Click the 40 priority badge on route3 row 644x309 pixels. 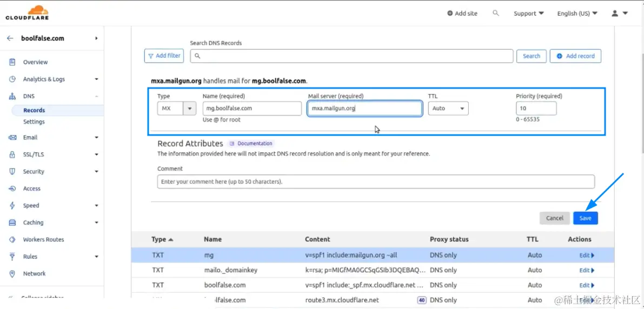click(x=421, y=300)
